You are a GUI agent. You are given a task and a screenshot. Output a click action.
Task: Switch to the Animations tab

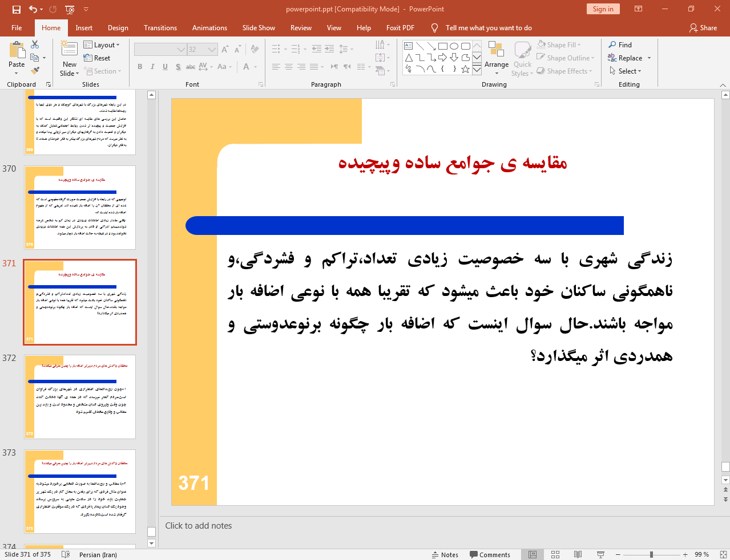coord(209,28)
